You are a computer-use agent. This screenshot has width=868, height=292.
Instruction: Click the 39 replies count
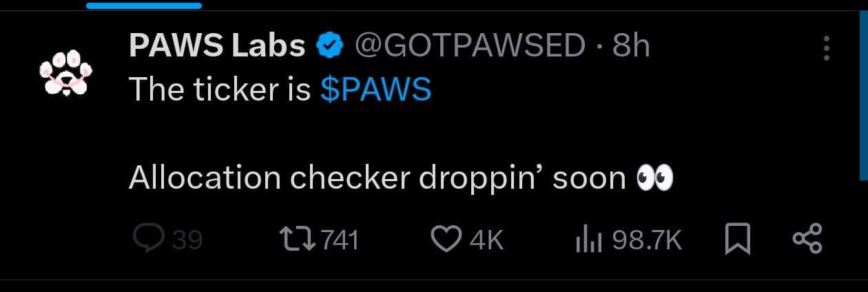coord(187,240)
